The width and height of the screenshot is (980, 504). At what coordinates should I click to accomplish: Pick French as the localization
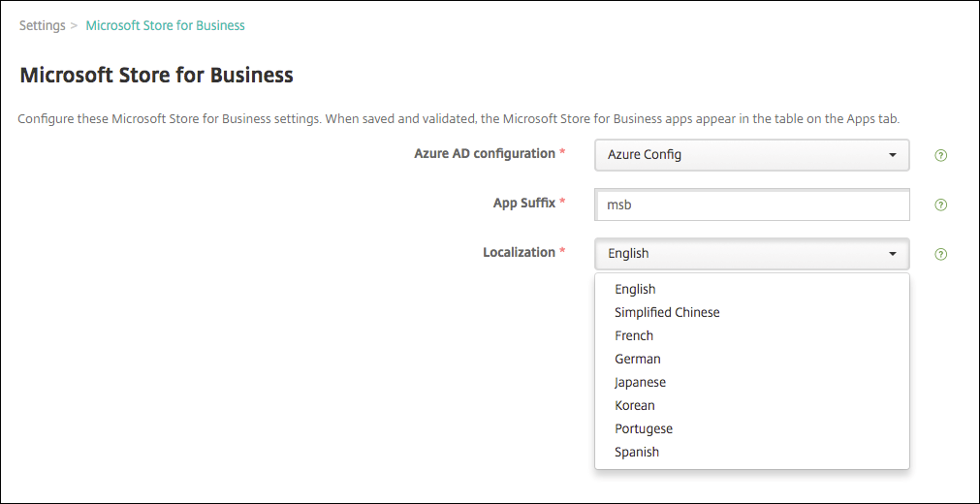point(634,335)
